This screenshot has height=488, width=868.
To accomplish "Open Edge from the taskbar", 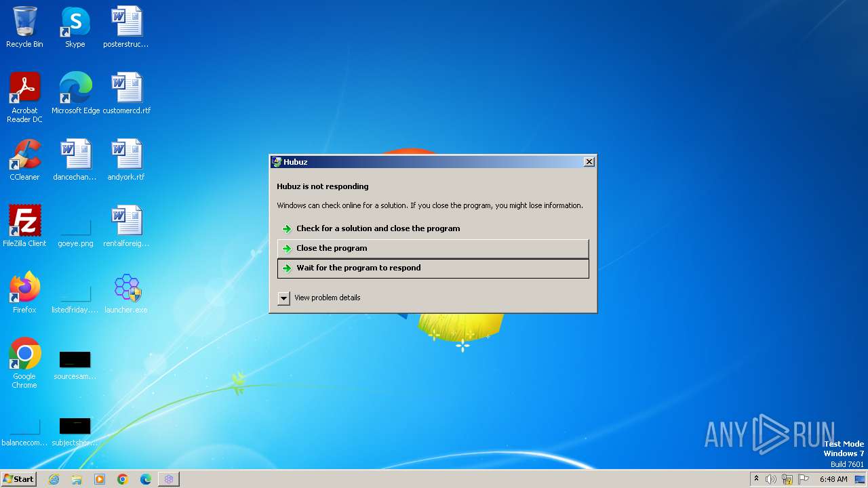I will tap(146, 479).
